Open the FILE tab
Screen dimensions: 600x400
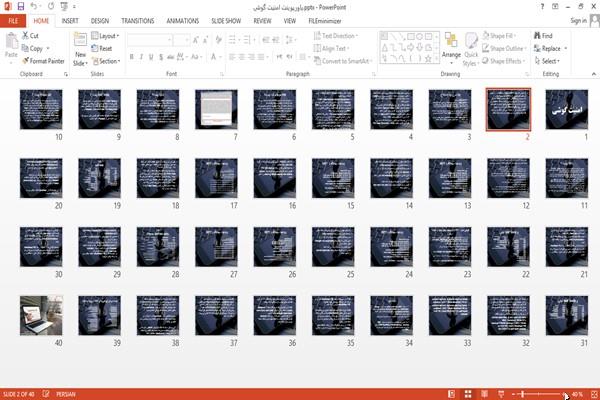point(13,21)
